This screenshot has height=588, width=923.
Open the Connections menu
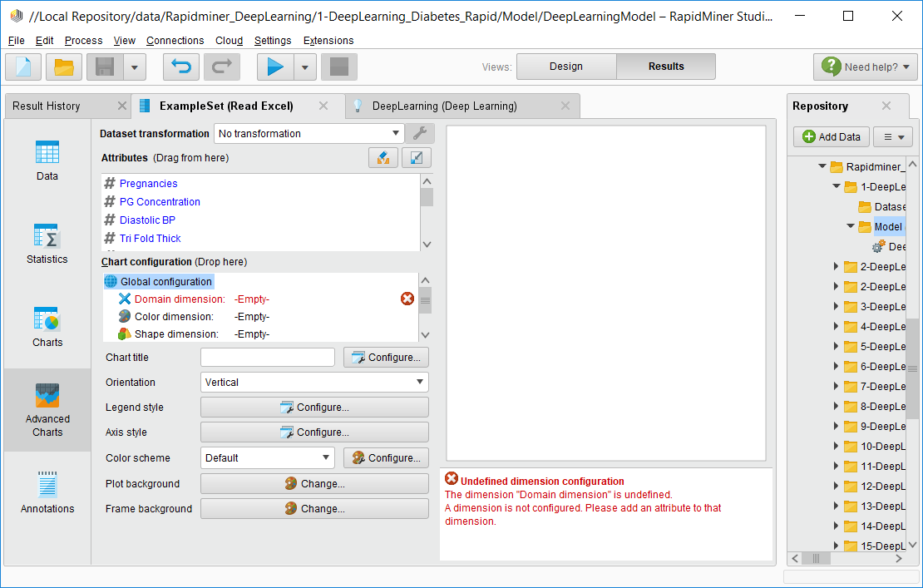[x=175, y=41]
